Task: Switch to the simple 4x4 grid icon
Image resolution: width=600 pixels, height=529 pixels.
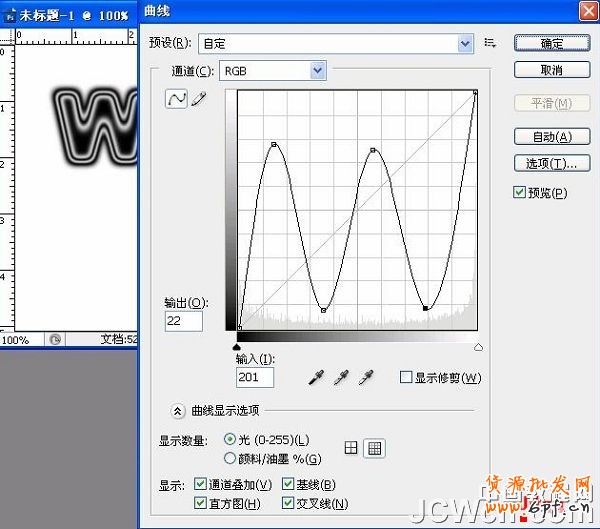Action: 352,448
